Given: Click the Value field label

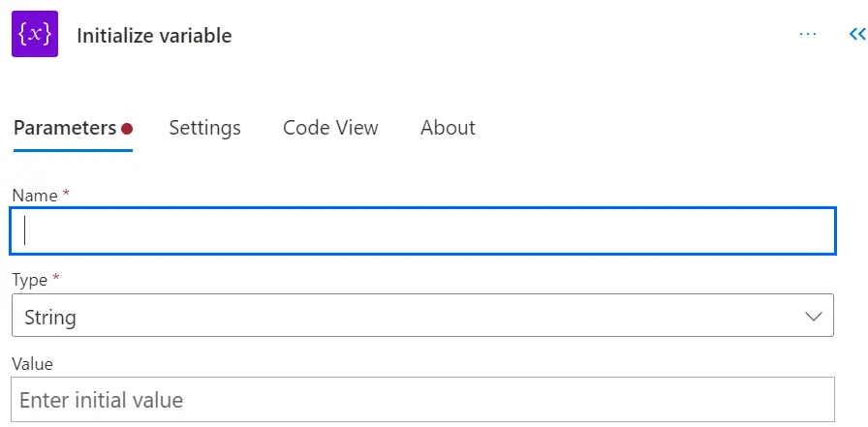Looking at the screenshot, I should coord(32,364).
